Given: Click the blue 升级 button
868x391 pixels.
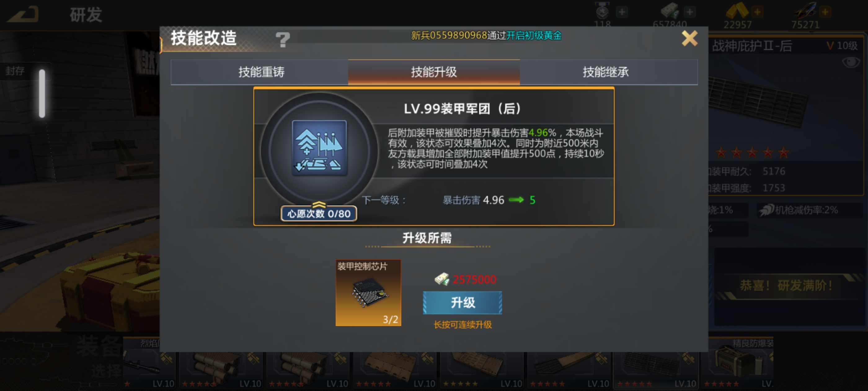Looking at the screenshot, I should 462,303.
